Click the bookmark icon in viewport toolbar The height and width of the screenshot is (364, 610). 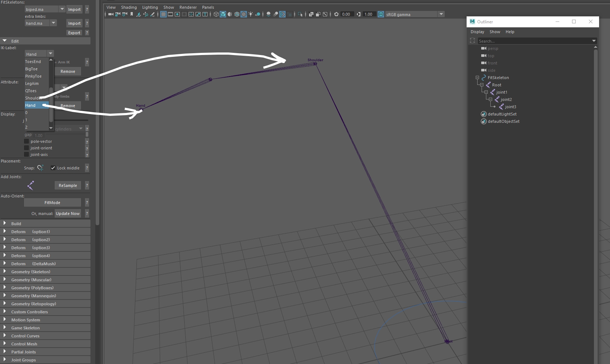point(132,14)
